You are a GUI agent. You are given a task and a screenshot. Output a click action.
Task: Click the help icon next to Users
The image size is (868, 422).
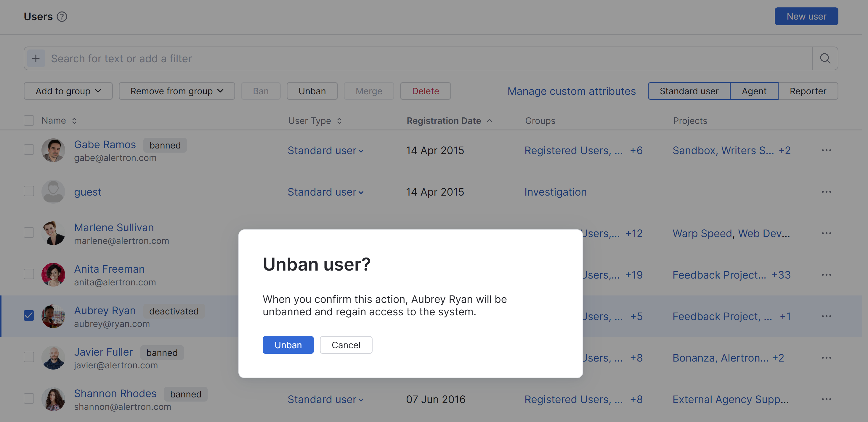pyautogui.click(x=62, y=17)
